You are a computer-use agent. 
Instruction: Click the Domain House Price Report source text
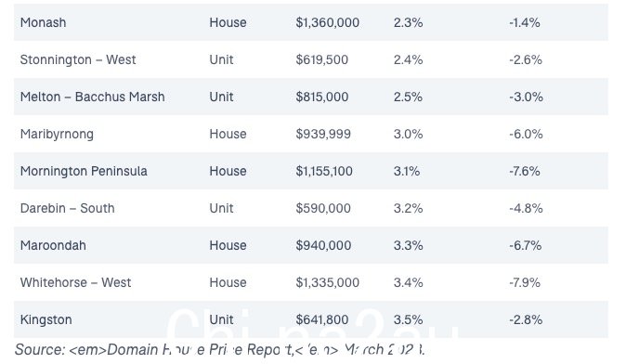(x=201, y=350)
